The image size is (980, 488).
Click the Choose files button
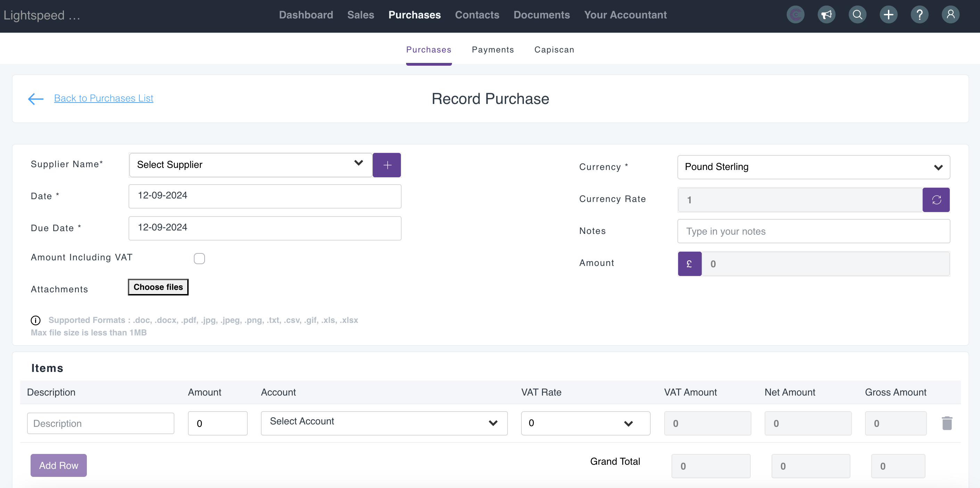point(158,287)
